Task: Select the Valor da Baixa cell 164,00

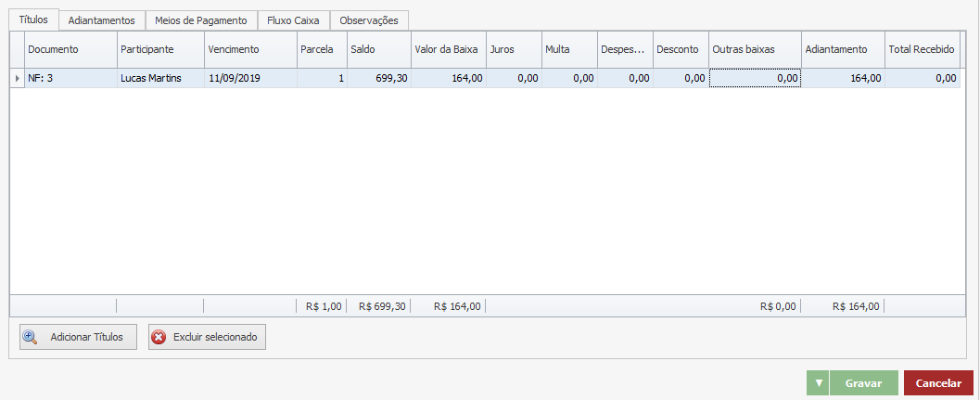Action: [x=448, y=79]
